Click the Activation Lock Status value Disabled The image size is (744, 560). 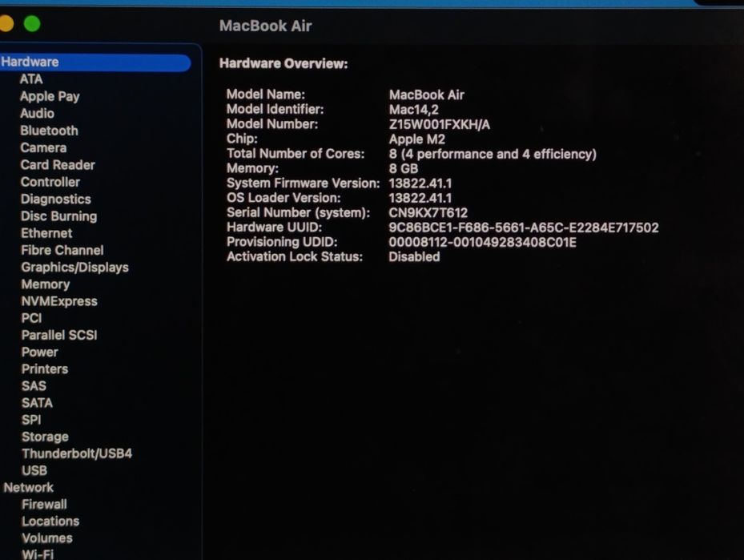tap(414, 256)
